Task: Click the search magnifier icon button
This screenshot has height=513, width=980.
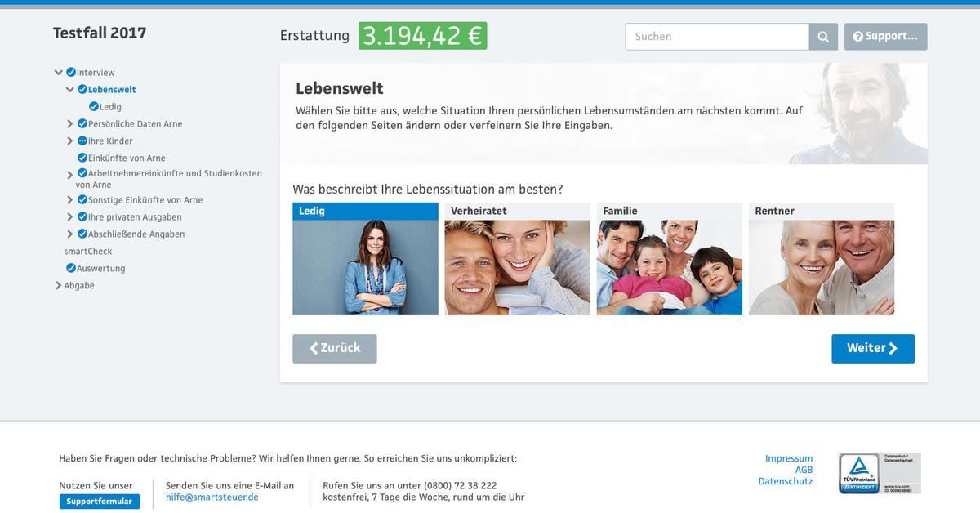Action: pos(823,37)
